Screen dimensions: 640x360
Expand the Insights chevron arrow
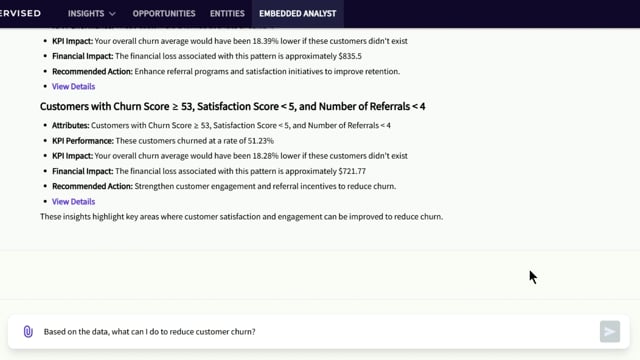tap(112, 14)
